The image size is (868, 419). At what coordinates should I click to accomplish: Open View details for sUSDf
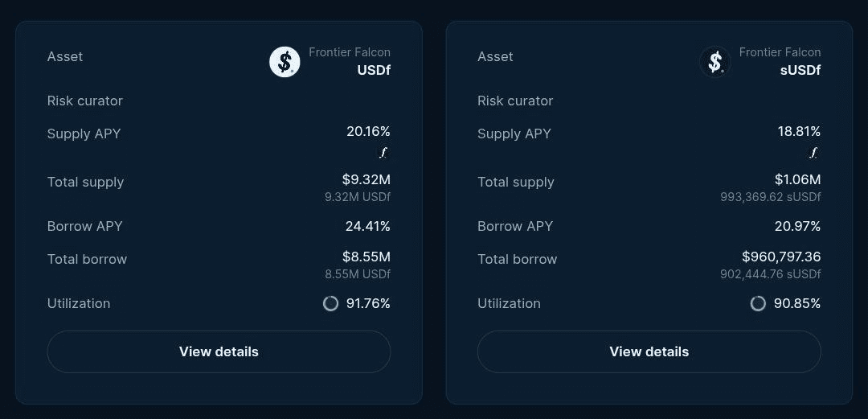(x=649, y=351)
